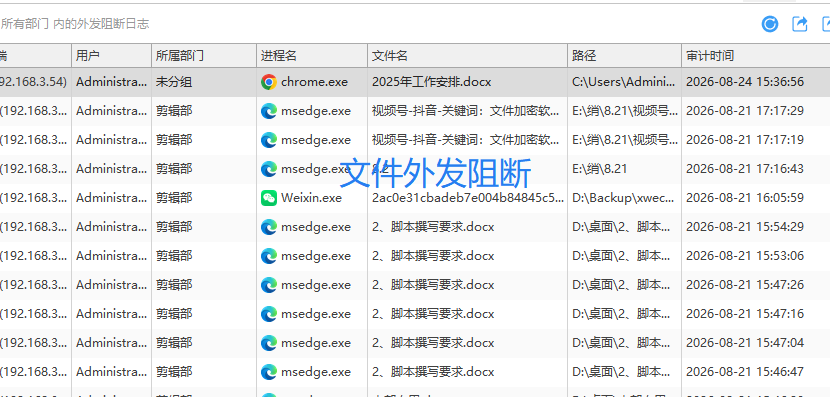Screen dimensions: 830x397
Task: Click the timestamp 2026-08-21 15:54:29
Action: point(745,227)
